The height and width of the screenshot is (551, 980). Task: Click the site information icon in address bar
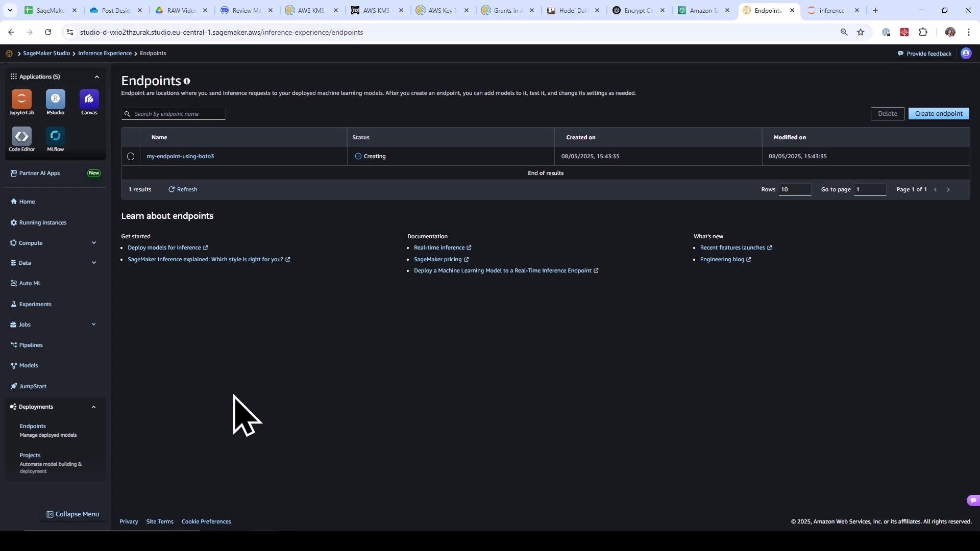click(x=70, y=32)
